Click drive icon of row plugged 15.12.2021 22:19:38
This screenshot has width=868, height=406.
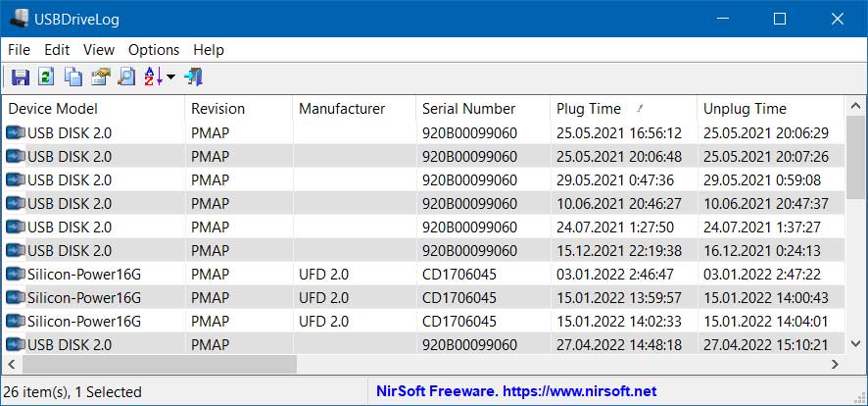click(x=16, y=250)
